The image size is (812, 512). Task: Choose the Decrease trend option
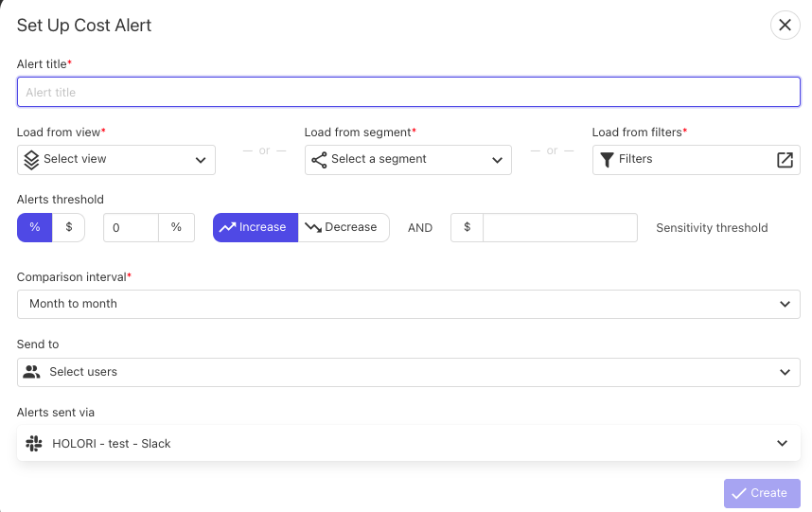coord(344,227)
